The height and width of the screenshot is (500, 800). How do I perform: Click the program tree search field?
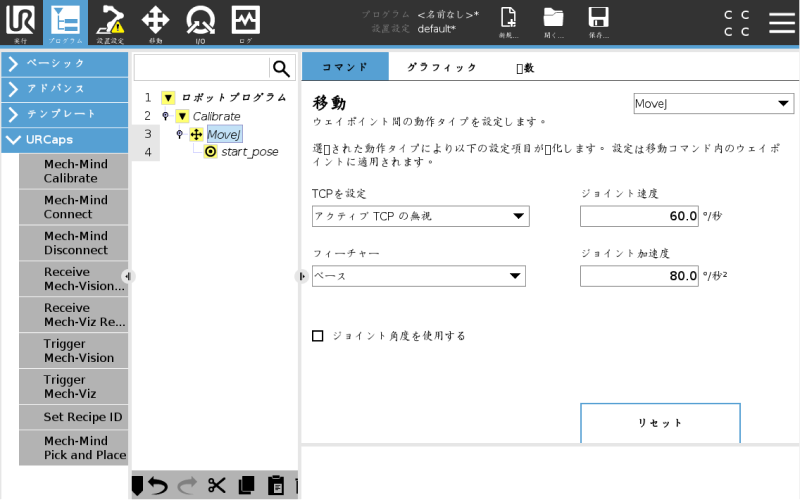coord(202,68)
